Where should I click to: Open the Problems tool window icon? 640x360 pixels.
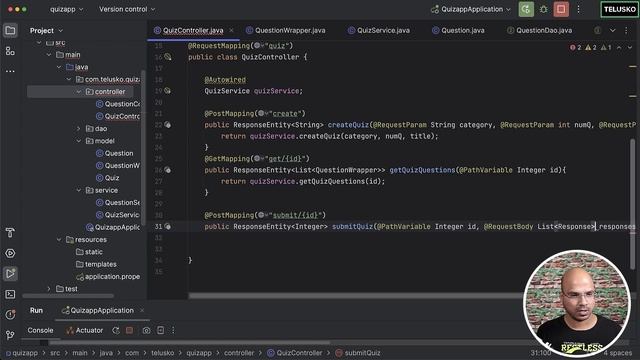(x=10, y=315)
